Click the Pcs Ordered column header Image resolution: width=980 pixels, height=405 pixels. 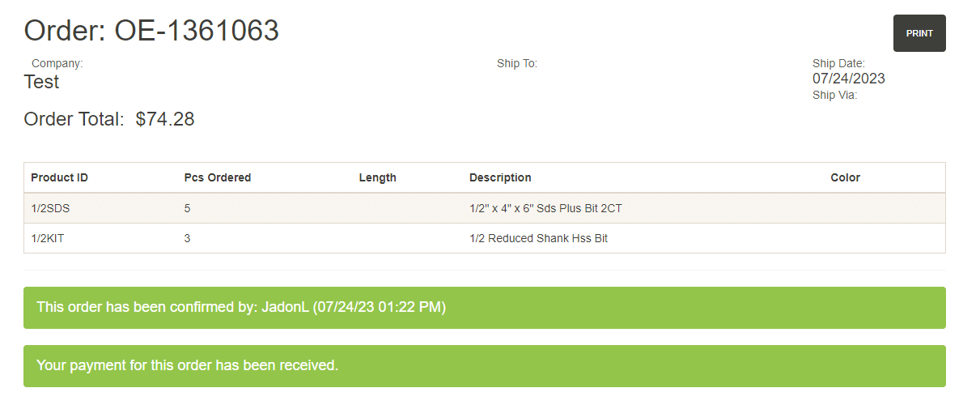pyautogui.click(x=218, y=177)
